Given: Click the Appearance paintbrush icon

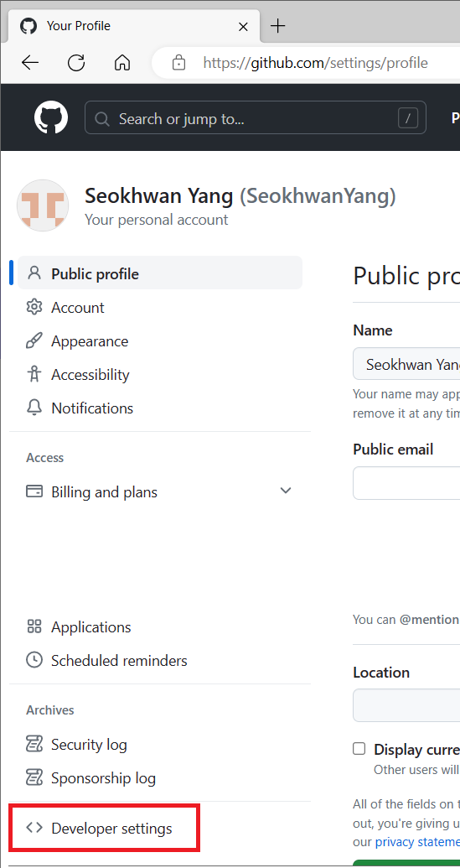Looking at the screenshot, I should pos(34,341).
